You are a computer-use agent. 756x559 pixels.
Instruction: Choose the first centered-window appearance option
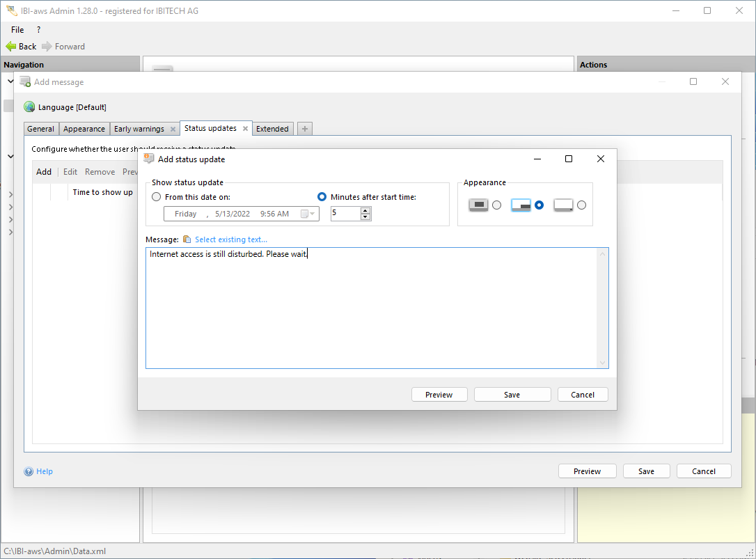(x=496, y=205)
